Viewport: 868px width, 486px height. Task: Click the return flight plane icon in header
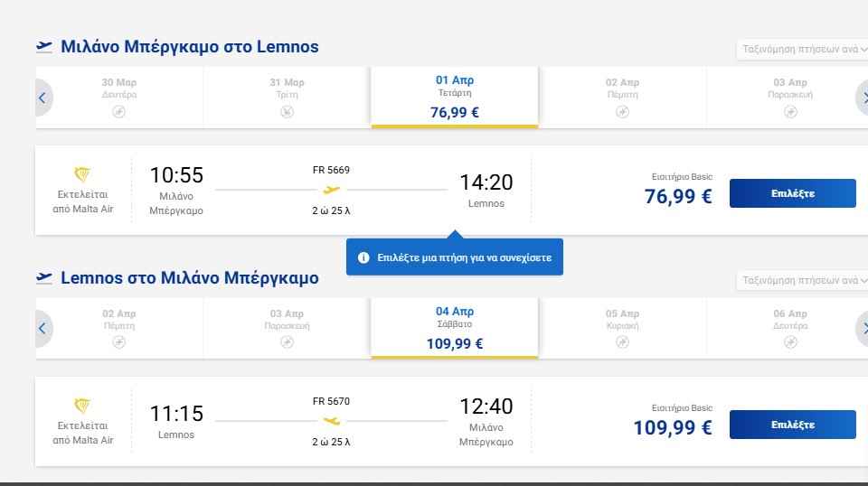(44, 277)
